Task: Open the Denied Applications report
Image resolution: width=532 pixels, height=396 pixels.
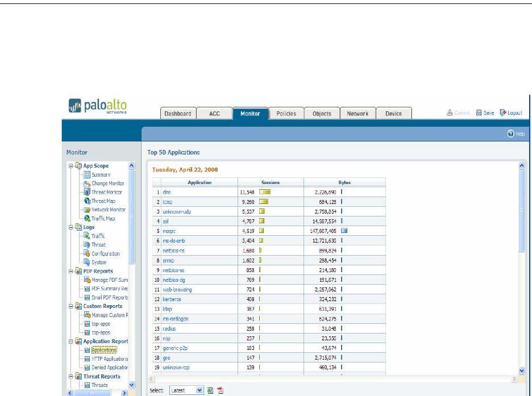Action: (110, 368)
